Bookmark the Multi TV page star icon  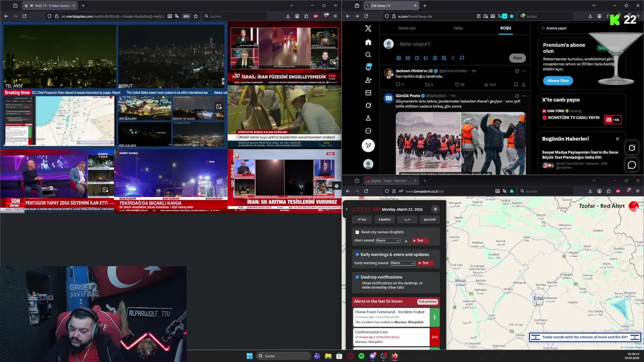[x=196, y=16]
